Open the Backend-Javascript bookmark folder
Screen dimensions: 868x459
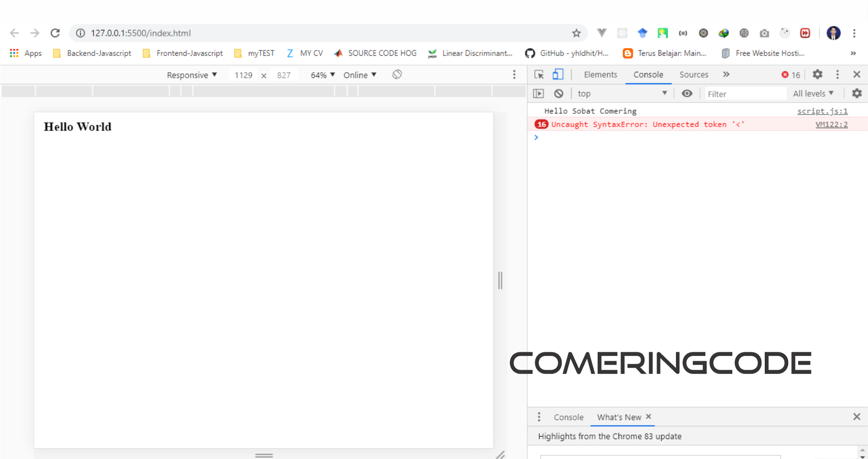[x=92, y=53]
